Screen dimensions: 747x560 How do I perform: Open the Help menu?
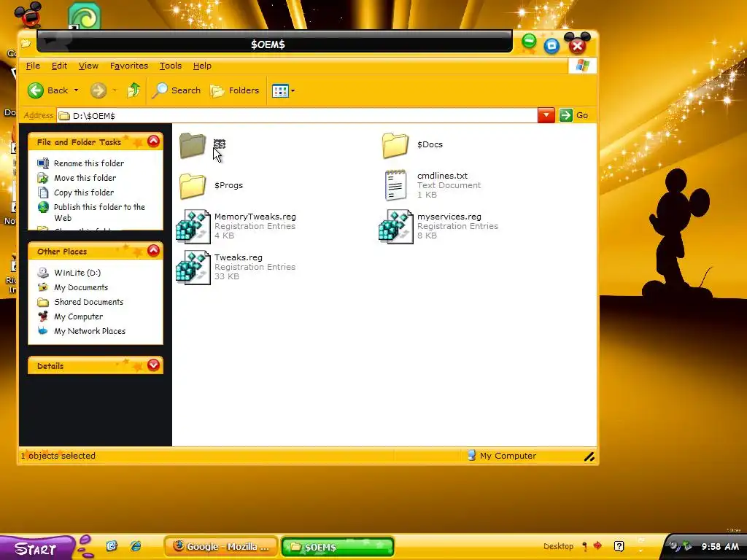pos(202,66)
